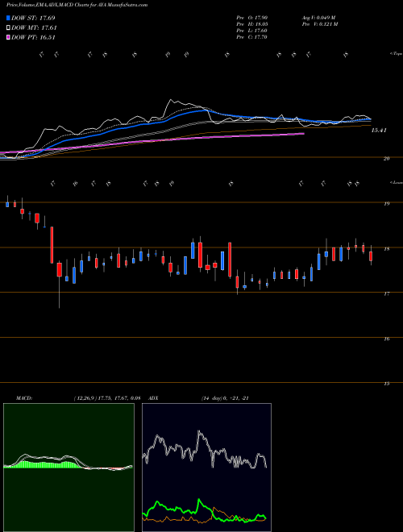
Task: Click the 20 axis label
Action: click(386, 158)
